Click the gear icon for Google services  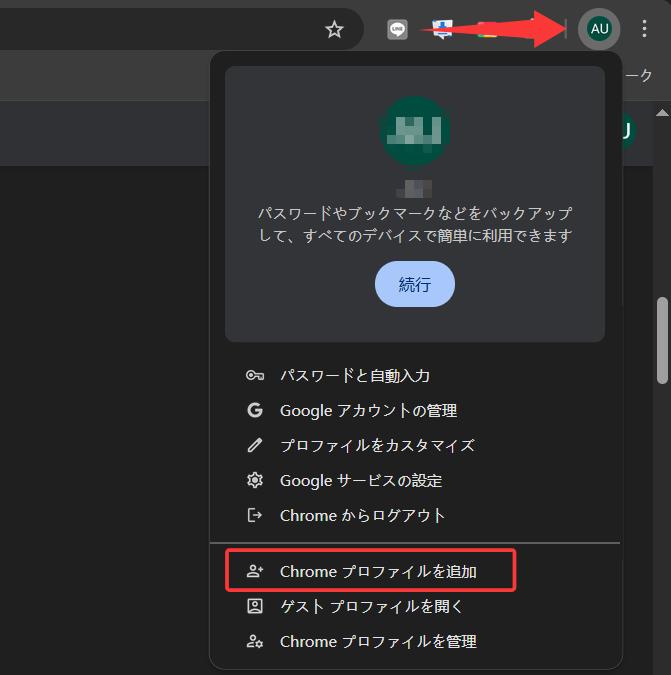click(255, 480)
